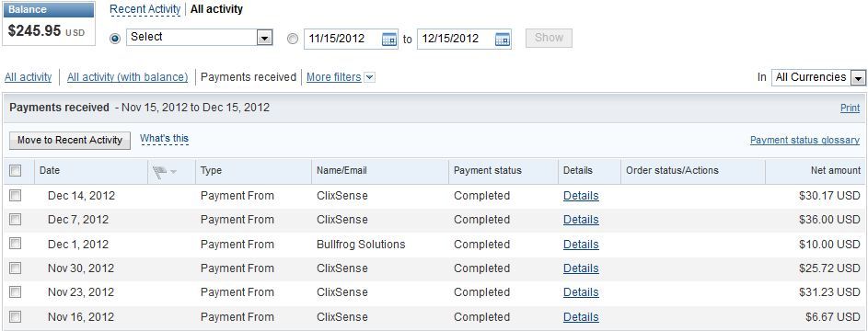Open Details for the Nov 23, 2012 payment

tap(581, 292)
